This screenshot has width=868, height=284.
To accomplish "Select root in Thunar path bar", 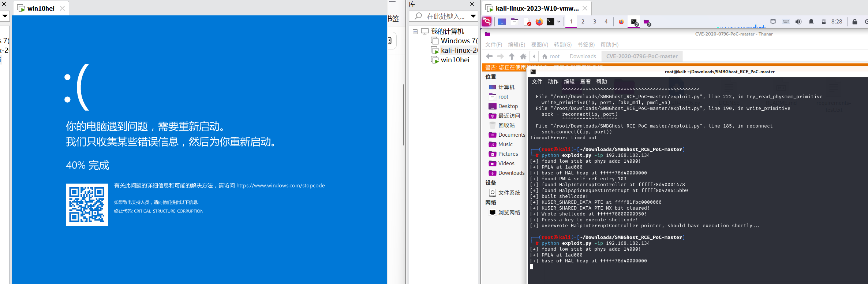I will (551, 56).
